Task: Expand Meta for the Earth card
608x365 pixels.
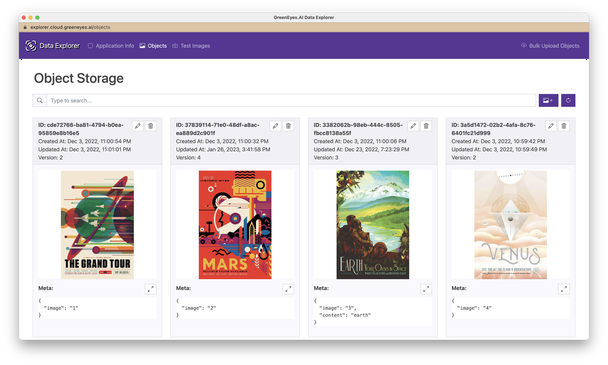Action: click(426, 289)
